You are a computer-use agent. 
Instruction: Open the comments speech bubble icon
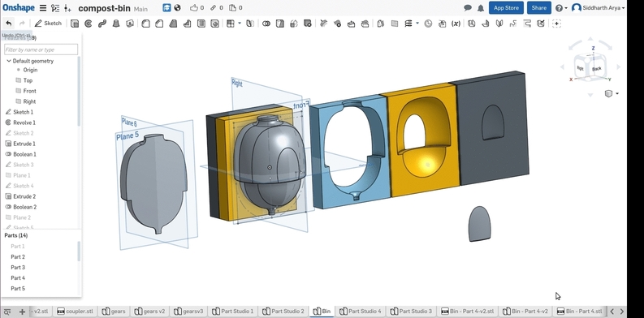tap(468, 8)
